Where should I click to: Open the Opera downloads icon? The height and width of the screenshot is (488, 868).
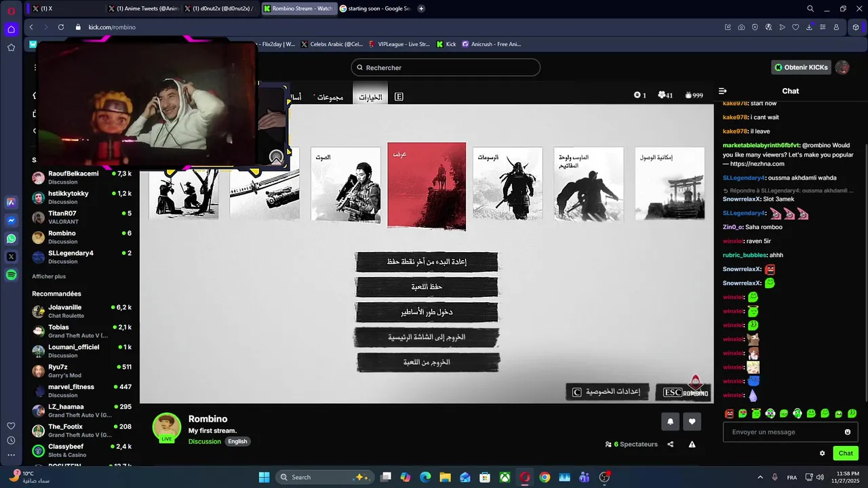809,27
